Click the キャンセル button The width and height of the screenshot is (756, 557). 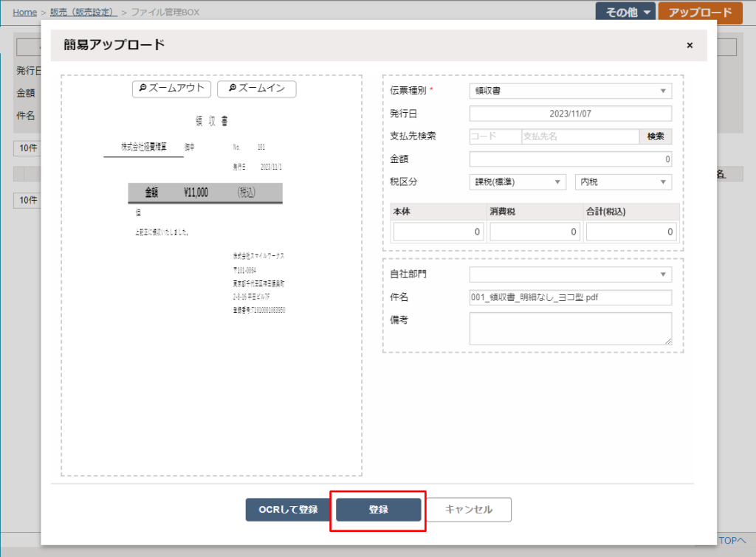(x=469, y=509)
